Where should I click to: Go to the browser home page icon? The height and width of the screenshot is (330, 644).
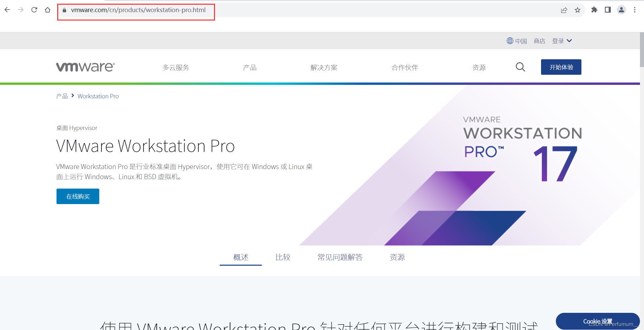(48, 10)
